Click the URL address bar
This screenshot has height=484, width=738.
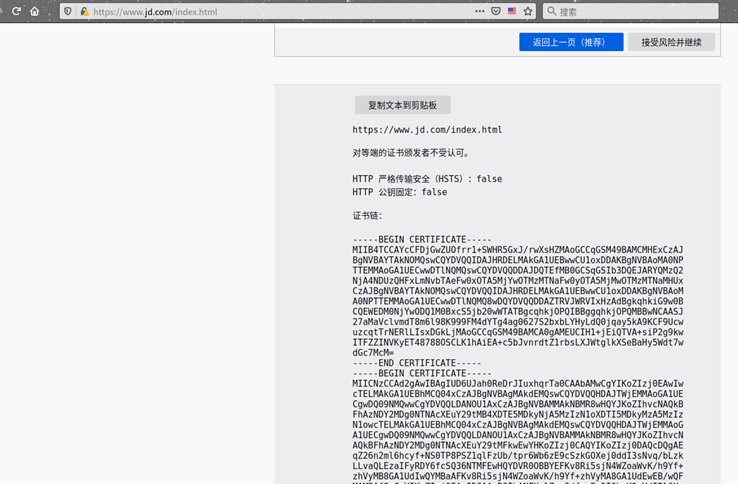pos(280,12)
